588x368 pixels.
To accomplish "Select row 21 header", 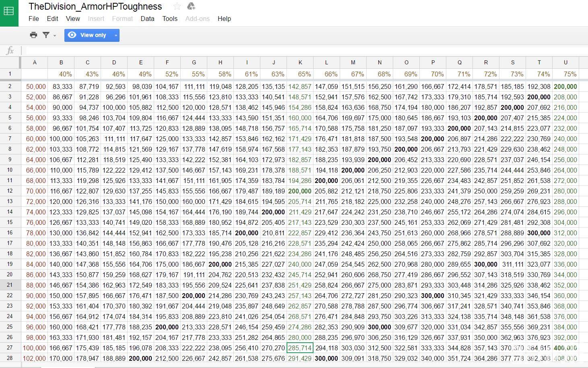I will [x=10, y=285].
